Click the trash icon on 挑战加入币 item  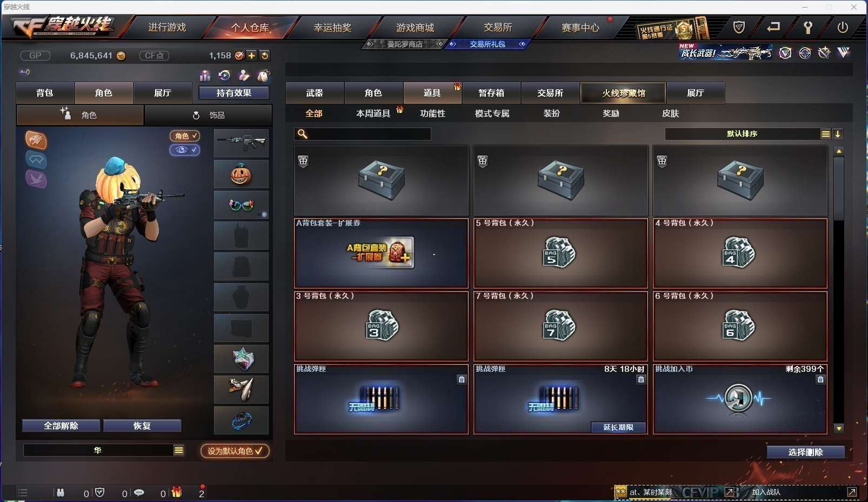[x=820, y=379]
